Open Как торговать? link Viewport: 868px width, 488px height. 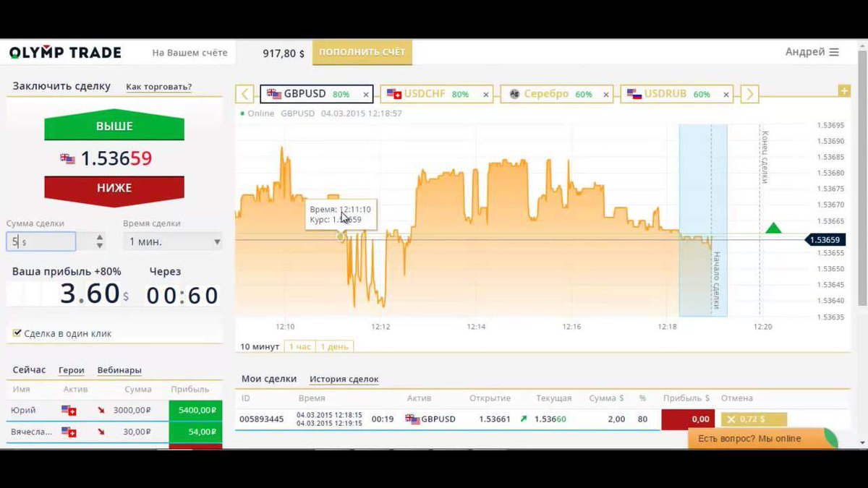[x=158, y=87]
